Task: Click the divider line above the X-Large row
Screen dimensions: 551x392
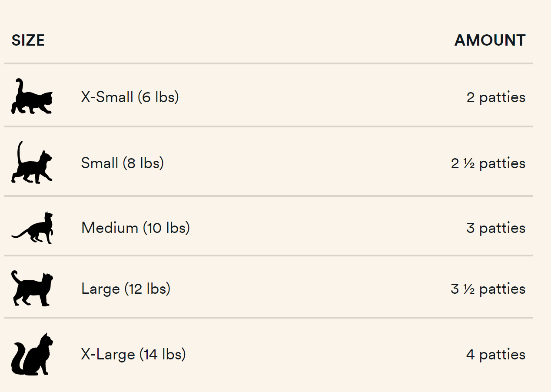Action: tap(269, 318)
